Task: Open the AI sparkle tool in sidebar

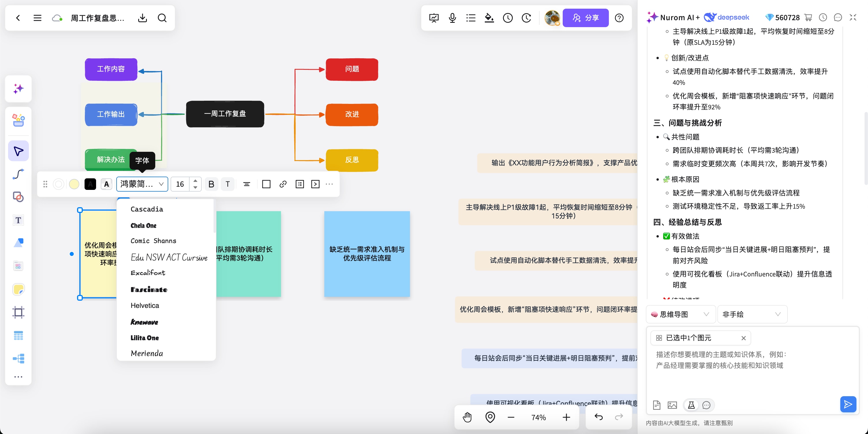Action: pos(18,89)
